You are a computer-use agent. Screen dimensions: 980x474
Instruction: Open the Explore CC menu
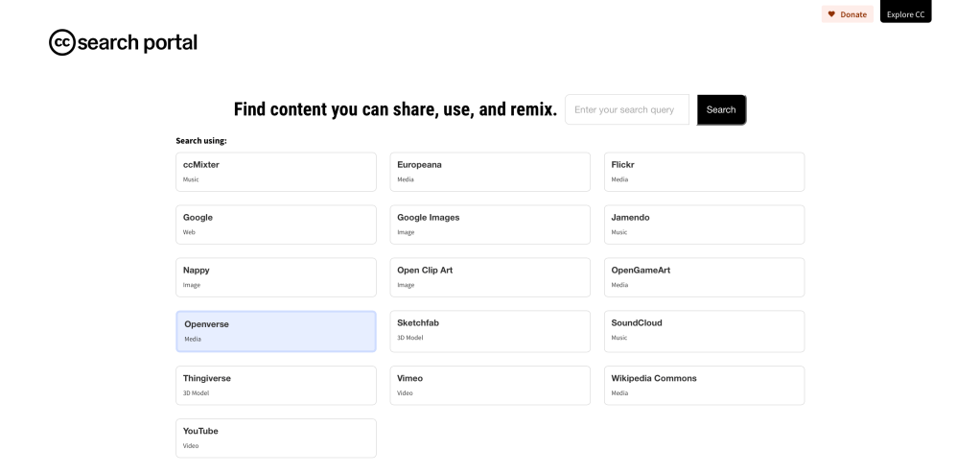pyautogui.click(x=905, y=13)
